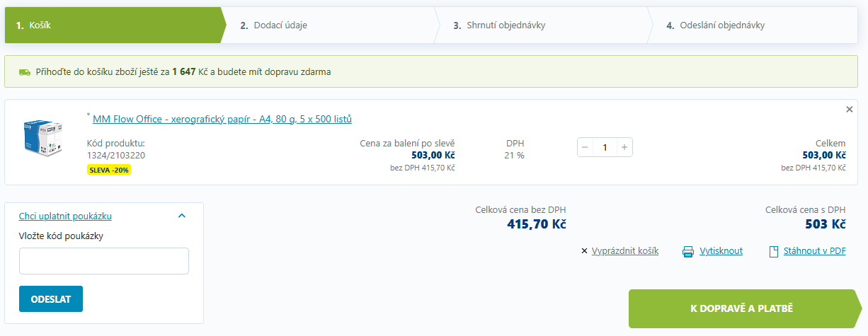
Task: Click the Chci uplatnit poukázku link
Action: point(65,216)
